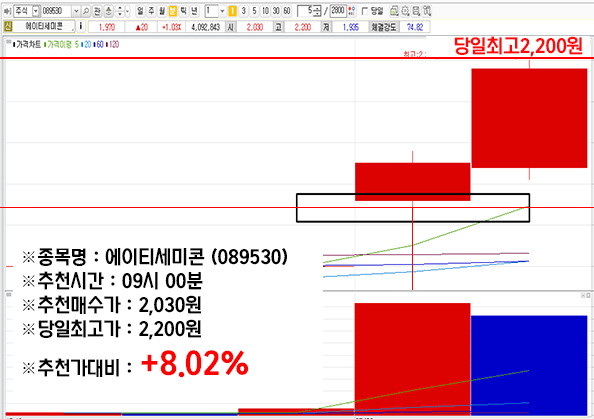Toggle the 분 minute chart period
Viewport: 594px width, 419px height.
[173, 11]
